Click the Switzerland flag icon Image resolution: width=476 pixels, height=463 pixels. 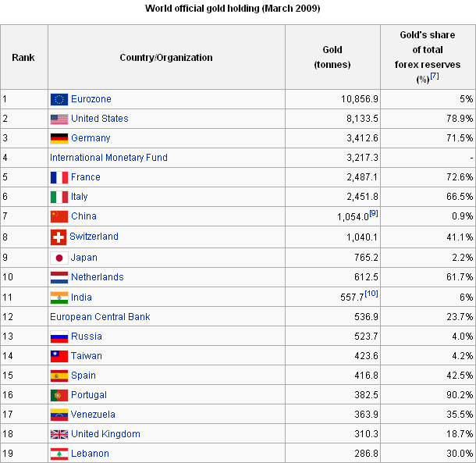coord(59,237)
